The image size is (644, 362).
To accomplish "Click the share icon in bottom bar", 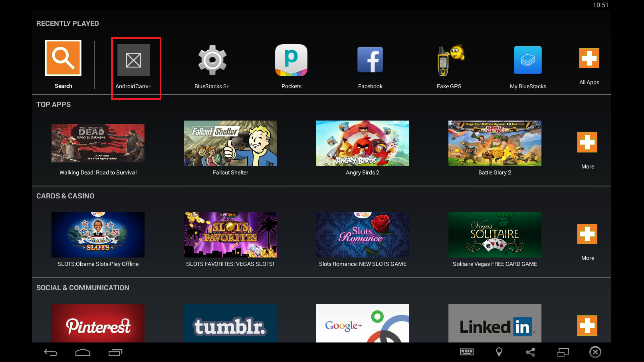I will click(x=531, y=352).
